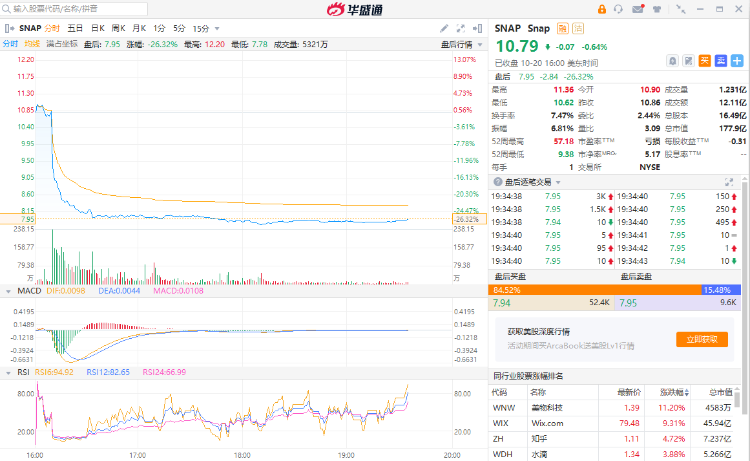Click the 19:34:41 tick trade row
Image resolution: width=750 pixels, height=461 pixels.
[677, 235]
